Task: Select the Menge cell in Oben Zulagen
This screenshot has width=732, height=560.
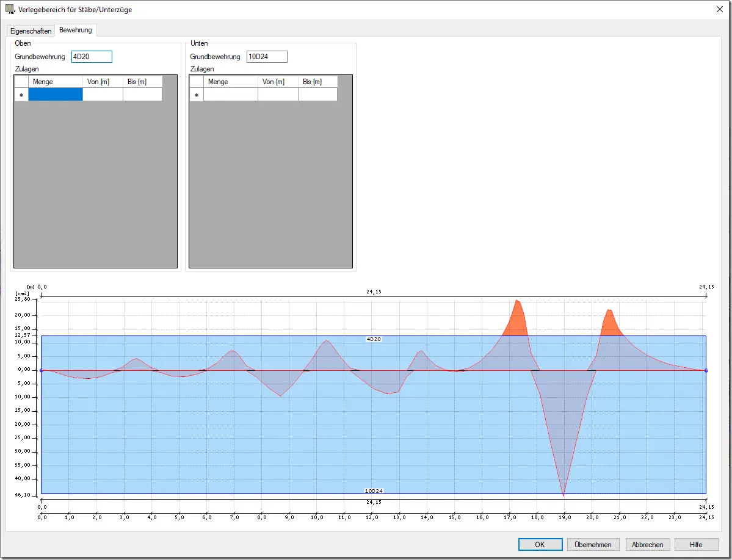Action: (x=56, y=95)
